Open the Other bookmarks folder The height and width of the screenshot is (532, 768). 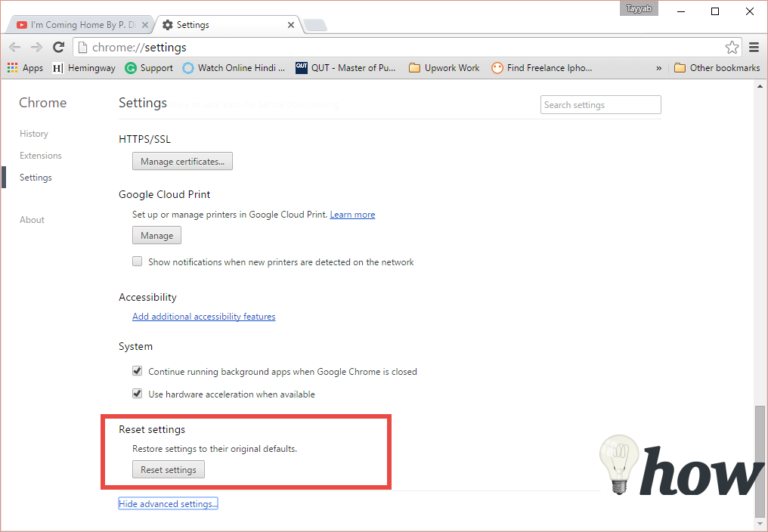pyautogui.click(x=717, y=68)
